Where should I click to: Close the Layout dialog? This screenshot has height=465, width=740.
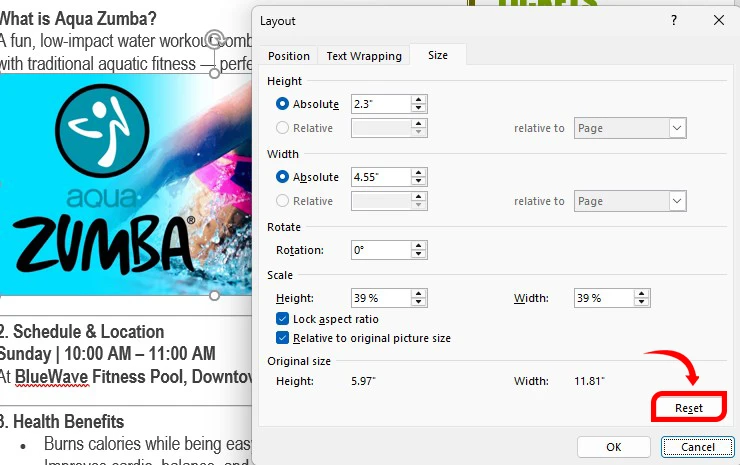(x=719, y=20)
